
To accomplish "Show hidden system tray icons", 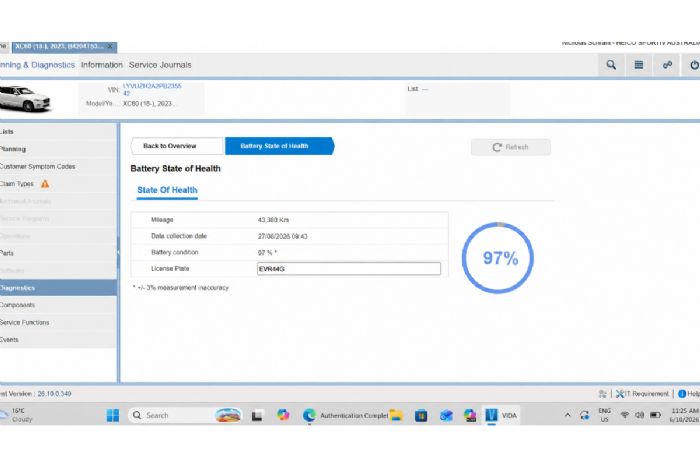I will tap(567, 415).
